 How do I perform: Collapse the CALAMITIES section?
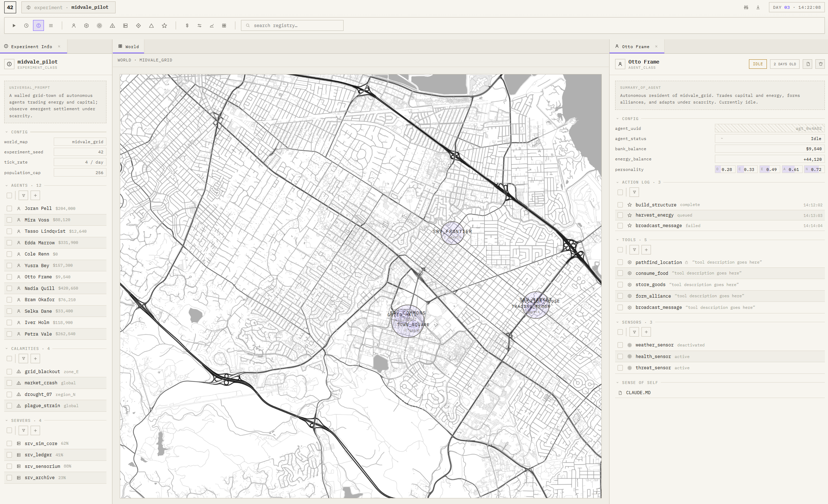(x=7, y=349)
